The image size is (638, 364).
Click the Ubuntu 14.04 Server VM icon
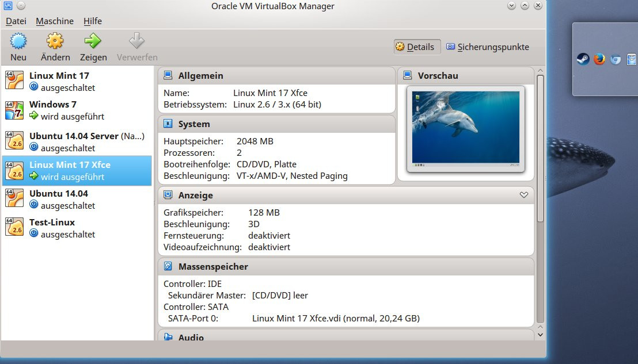click(x=14, y=140)
